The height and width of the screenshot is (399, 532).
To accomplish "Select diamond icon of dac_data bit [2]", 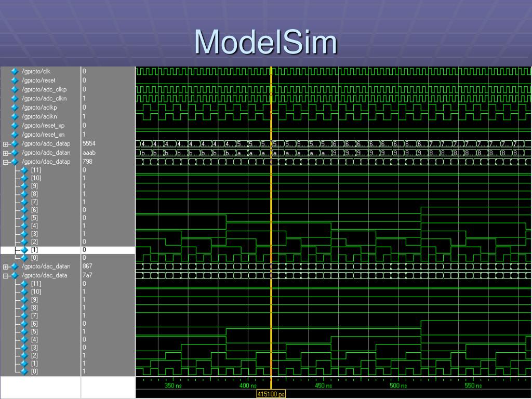I will coord(24,355).
